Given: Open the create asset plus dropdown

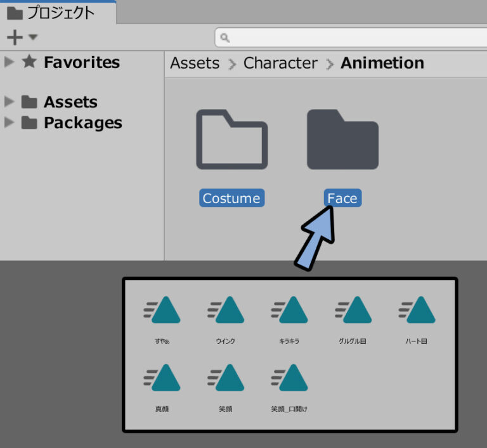Looking at the screenshot, I should (x=21, y=37).
